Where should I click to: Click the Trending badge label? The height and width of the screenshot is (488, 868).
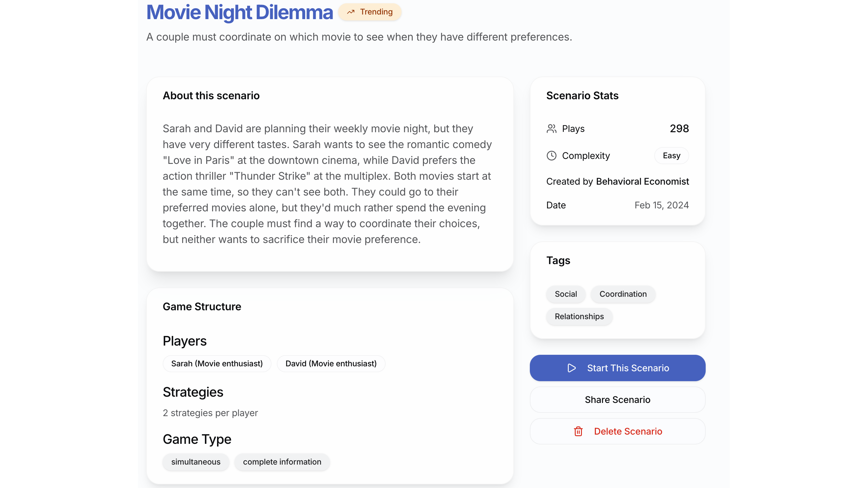(x=376, y=12)
